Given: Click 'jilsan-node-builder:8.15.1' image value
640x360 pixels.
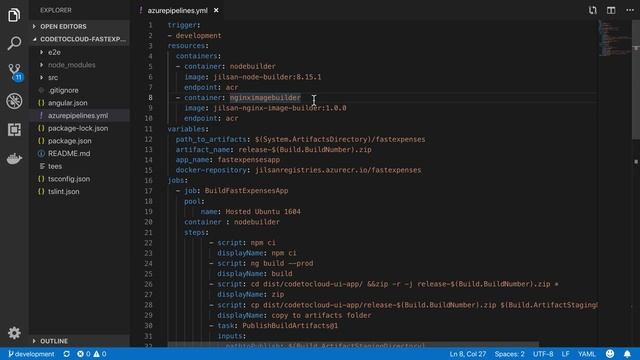Looking at the screenshot, I should pos(267,77).
